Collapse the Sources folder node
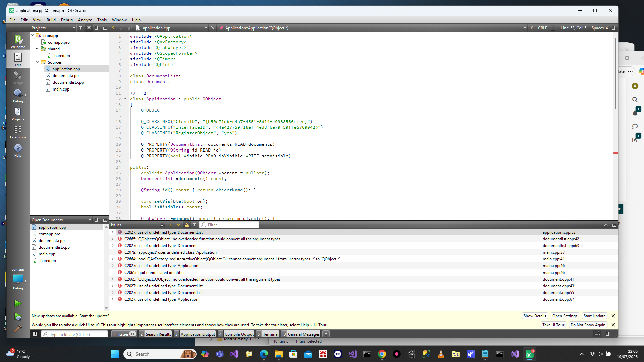The width and height of the screenshot is (644, 362). (37, 62)
